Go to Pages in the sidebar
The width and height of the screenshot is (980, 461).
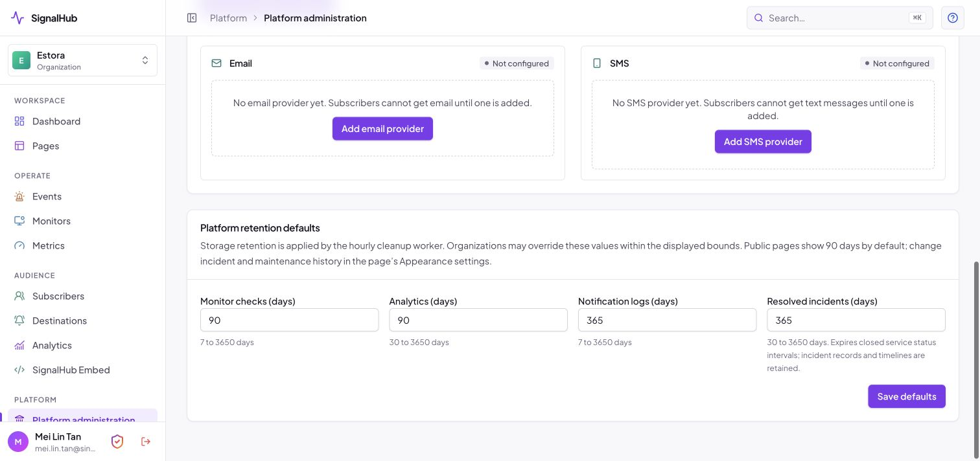(x=82, y=146)
